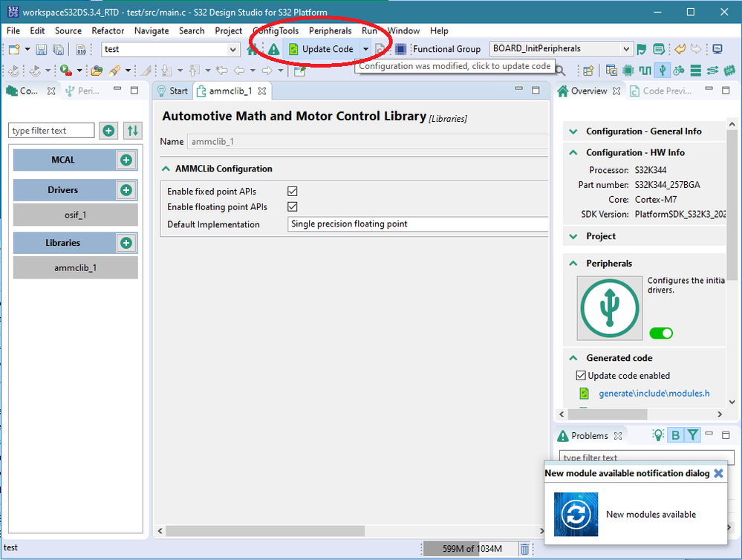Click the green DCD chip icon
This screenshot has height=560, width=742.
pos(729,71)
